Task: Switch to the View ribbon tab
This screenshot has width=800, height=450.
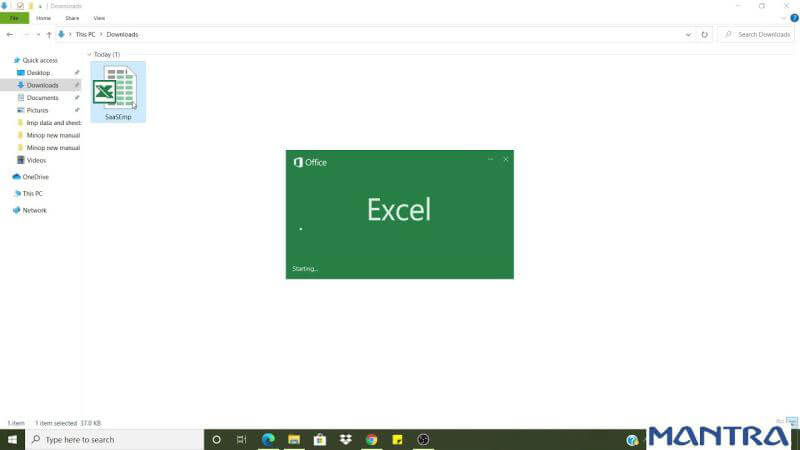Action: pyautogui.click(x=99, y=18)
